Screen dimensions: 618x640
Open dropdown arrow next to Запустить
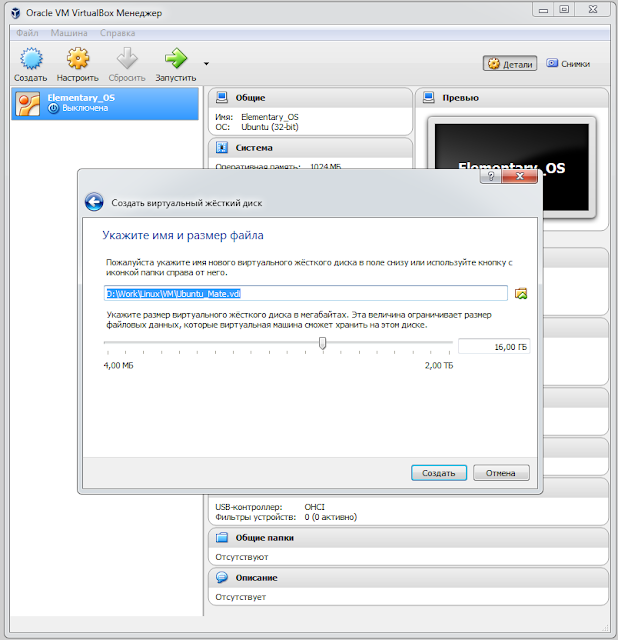207,64
